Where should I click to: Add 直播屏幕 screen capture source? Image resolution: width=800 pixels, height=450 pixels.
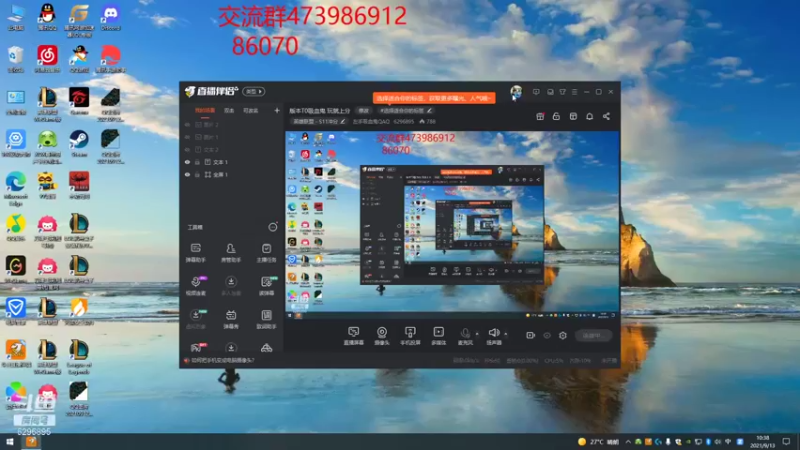pos(353,336)
